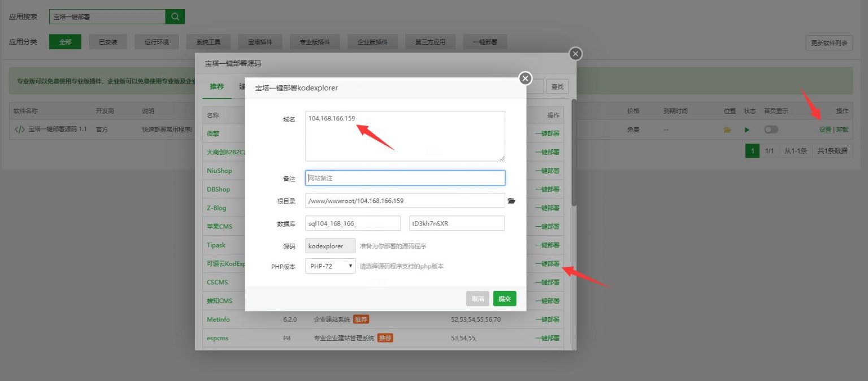
Task: Open the CSCMS source name link
Action: (218, 282)
